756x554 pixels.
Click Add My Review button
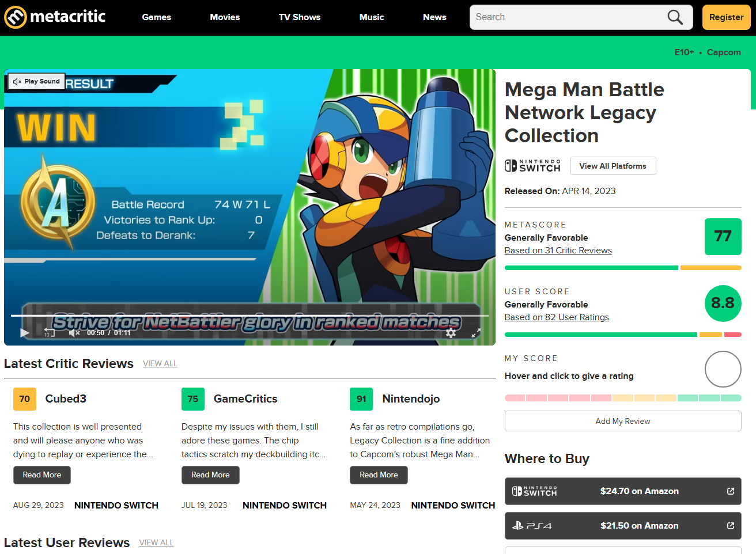pos(623,421)
